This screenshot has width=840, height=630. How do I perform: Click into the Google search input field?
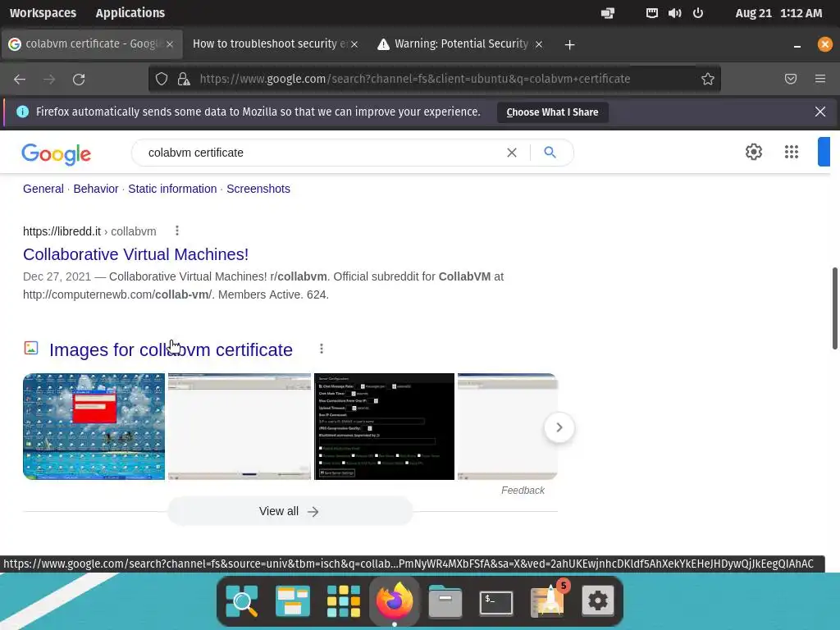point(322,153)
